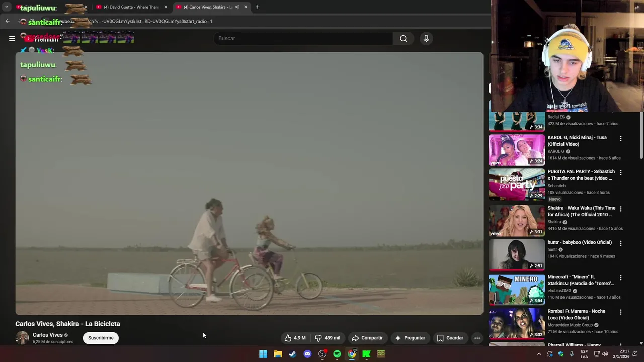Click the search magnifier button

point(404,38)
